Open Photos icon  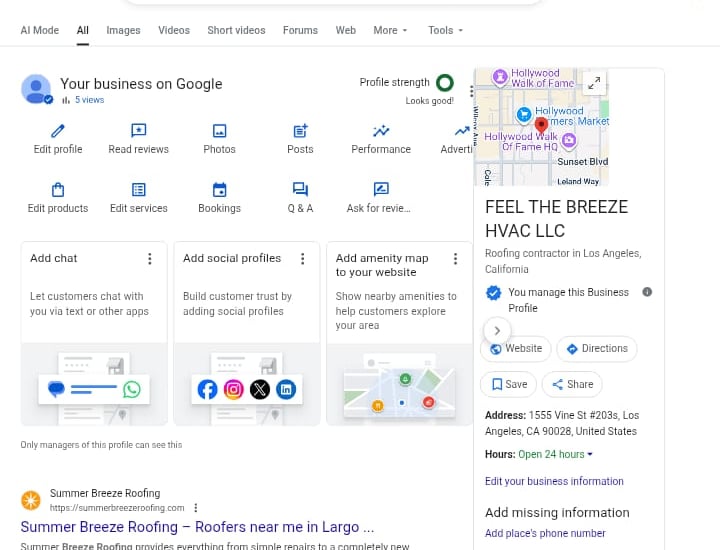pyautogui.click(x=219, y=131)
